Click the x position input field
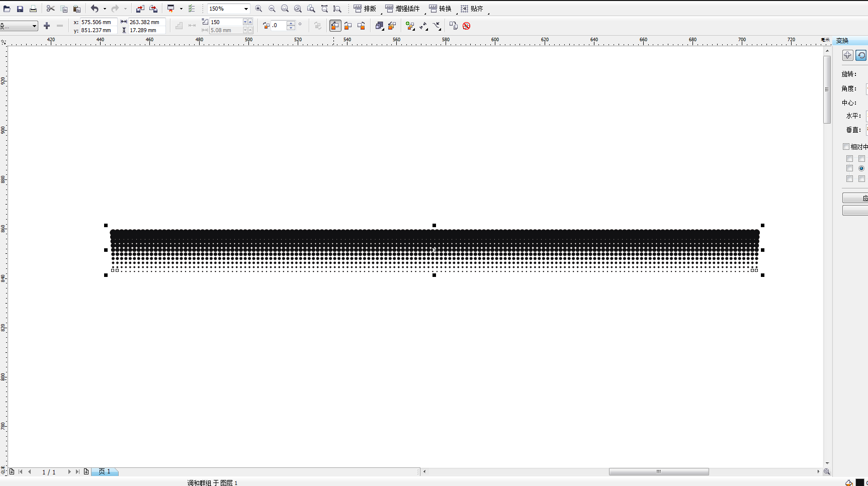 pos(98,22)
